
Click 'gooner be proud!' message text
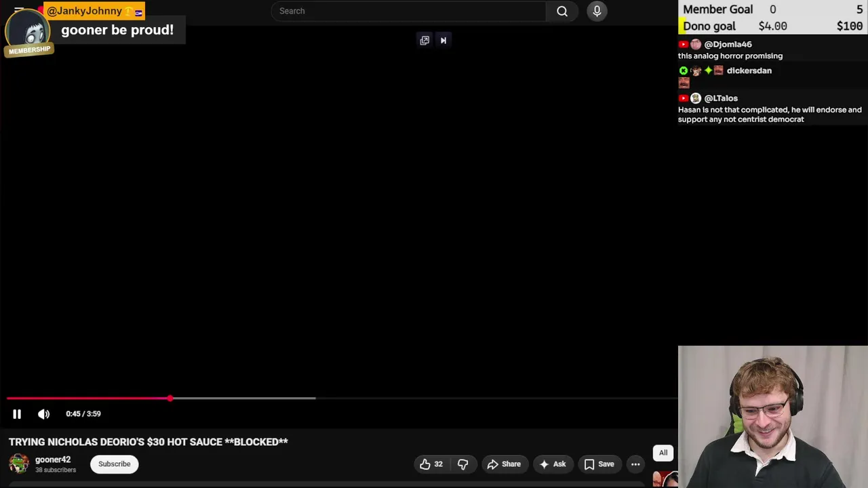117,30
